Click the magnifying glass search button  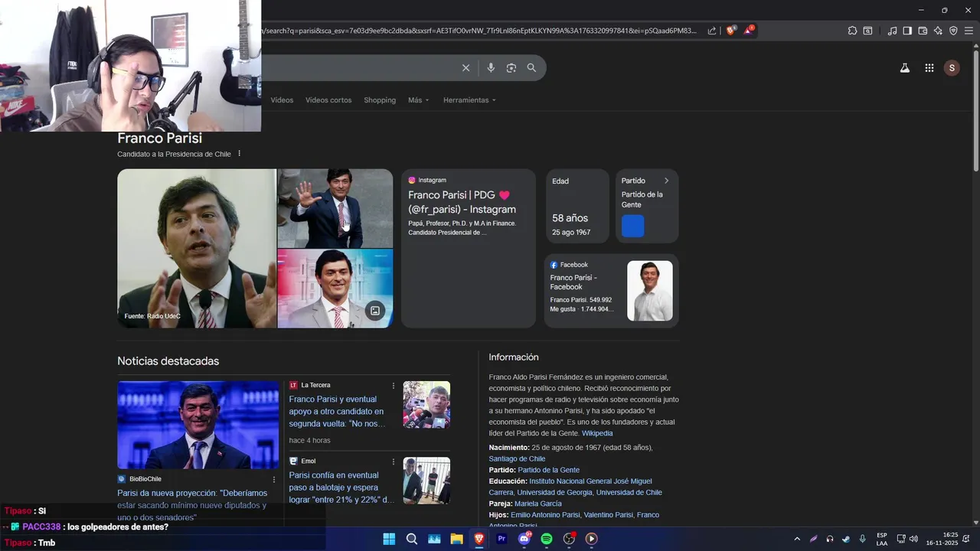pos(531,68)
